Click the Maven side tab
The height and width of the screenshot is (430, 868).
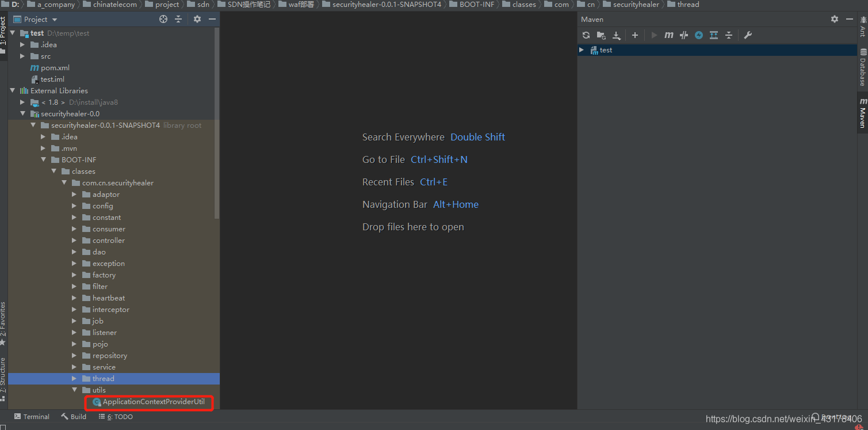coord(862,113)
